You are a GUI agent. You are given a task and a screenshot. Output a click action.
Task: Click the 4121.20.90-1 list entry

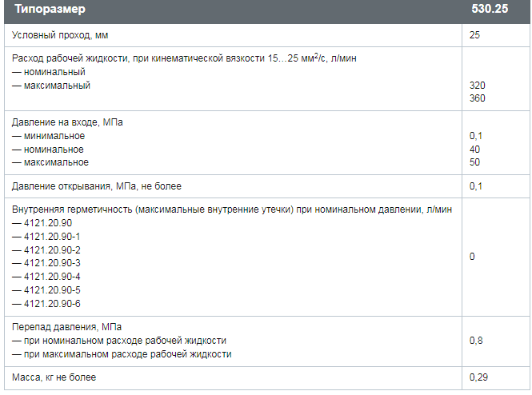[46, 237]
